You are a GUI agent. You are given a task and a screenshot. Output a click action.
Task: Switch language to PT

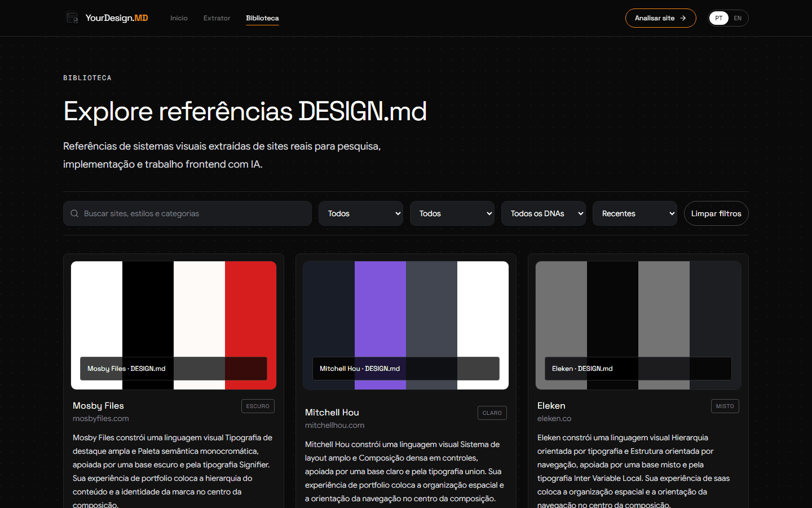[x=718, y=18]
